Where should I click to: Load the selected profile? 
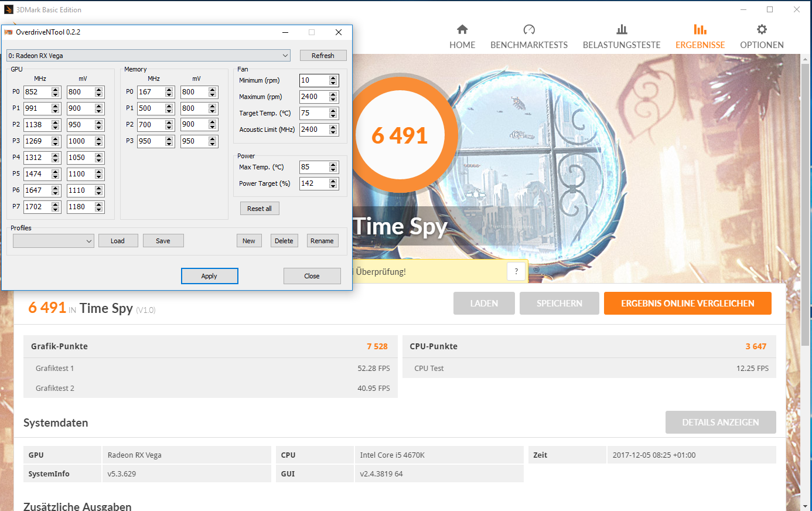point(118,241)
